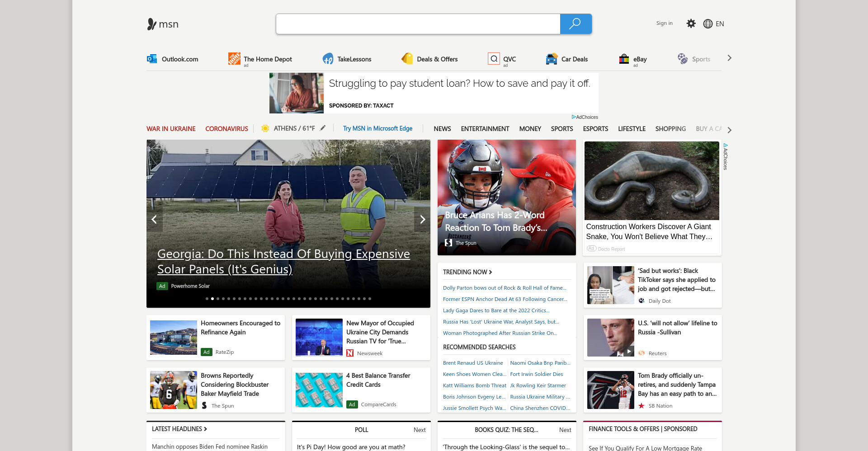The height and width of the screenshot is (451, 868).
Task: Open WAR IN UKRAINE link
Action: [x=171, y=129]
